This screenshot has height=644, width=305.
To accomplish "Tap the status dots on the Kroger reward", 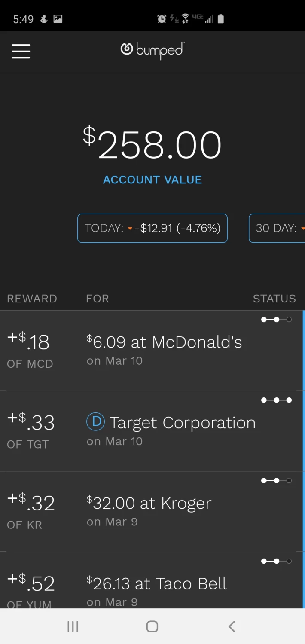I will point(276,481).
